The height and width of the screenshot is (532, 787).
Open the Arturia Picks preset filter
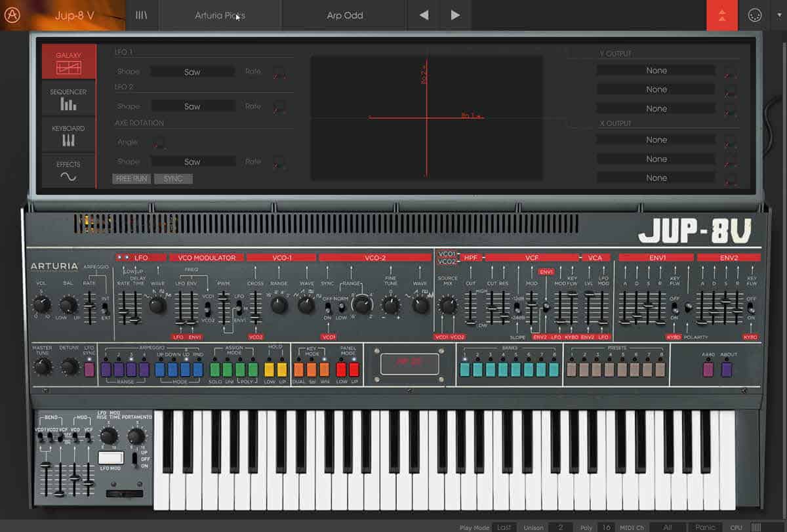point(220,15)
